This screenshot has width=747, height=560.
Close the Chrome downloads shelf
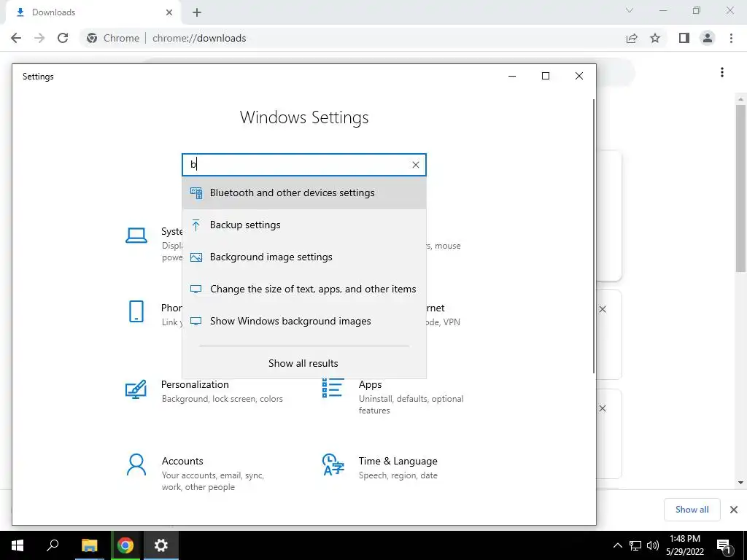click(734, 510)
